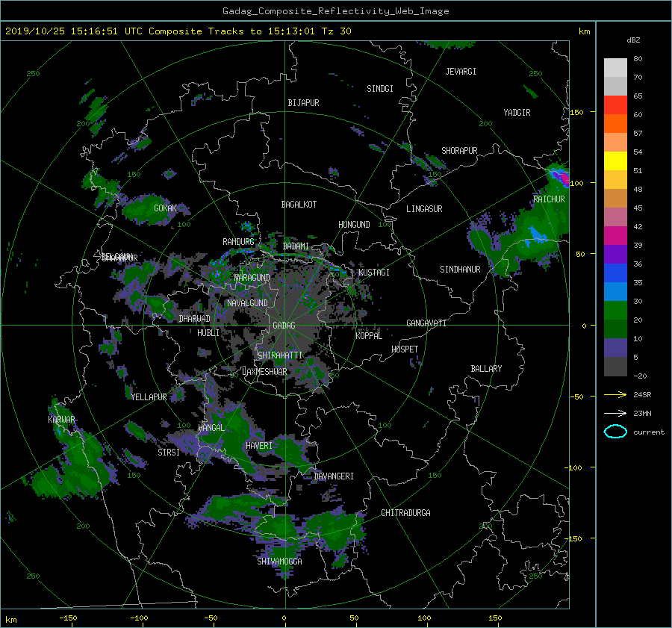
Task: Select the JEVARGI label
Action: click(461, 72)
